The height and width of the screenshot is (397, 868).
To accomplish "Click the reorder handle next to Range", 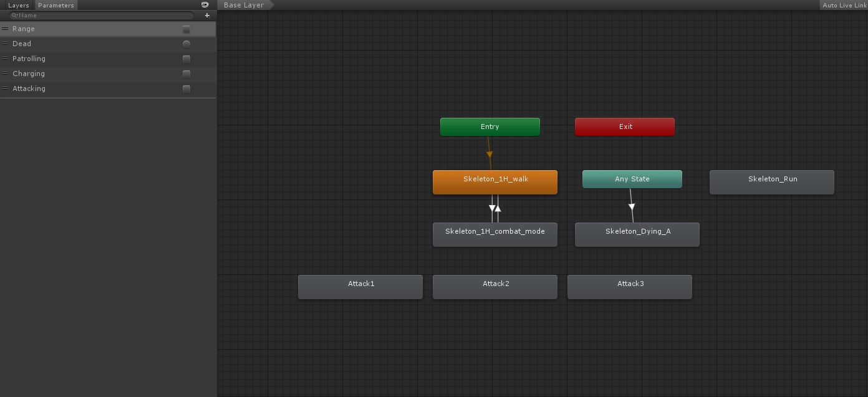I will click(4, 29).
